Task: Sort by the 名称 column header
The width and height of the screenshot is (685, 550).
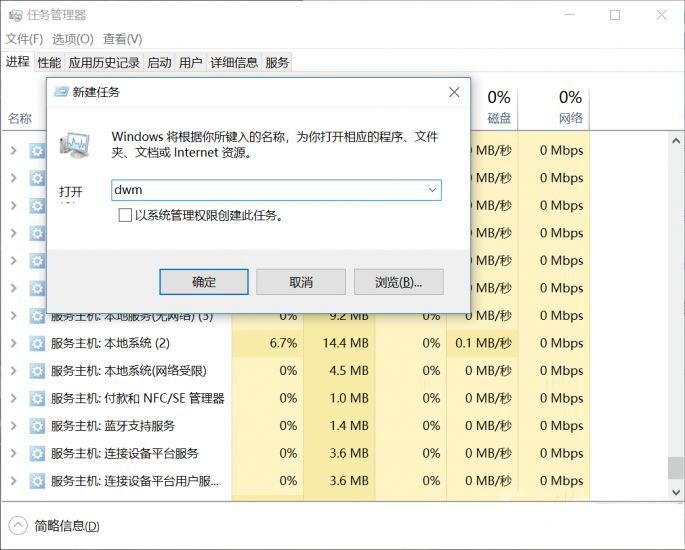Action: pos(20,118)
